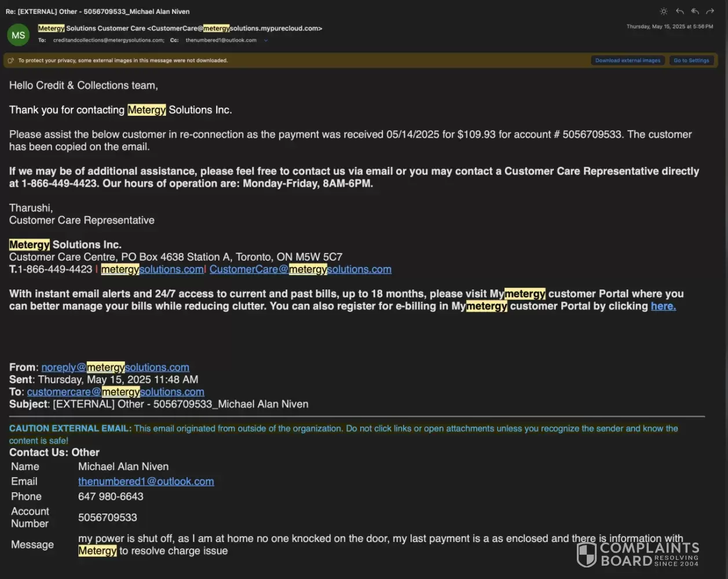Click the 'Hello Credit & Collections team,' greeting
The height and width of the screenshot is (579, 728).
click(x=83, y=85)
